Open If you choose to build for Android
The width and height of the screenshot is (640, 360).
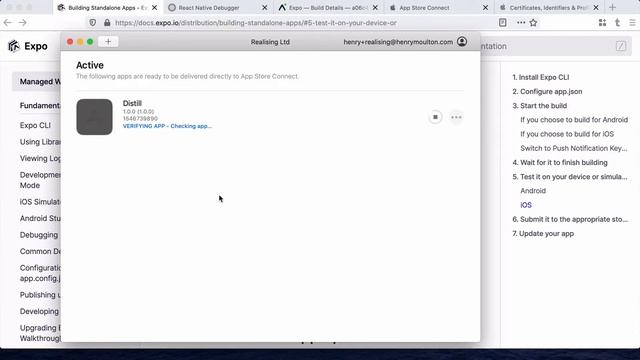pos(574,120)
